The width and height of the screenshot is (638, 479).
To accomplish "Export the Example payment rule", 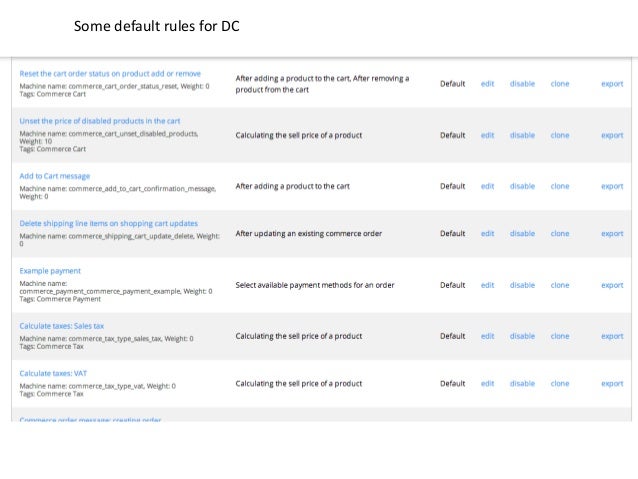I will [x=612, y=285].
